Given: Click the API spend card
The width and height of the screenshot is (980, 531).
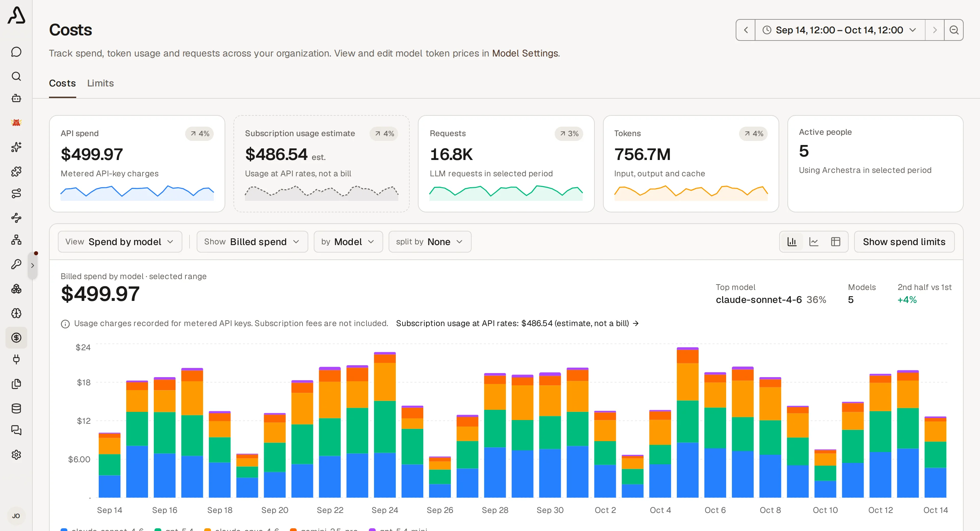Looking at the screenshot, I should click(x=137, y=164).
